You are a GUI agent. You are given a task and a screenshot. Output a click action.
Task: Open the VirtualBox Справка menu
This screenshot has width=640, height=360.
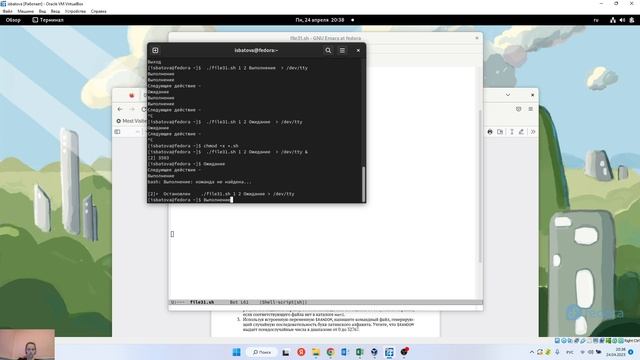[x=98, y=11]
